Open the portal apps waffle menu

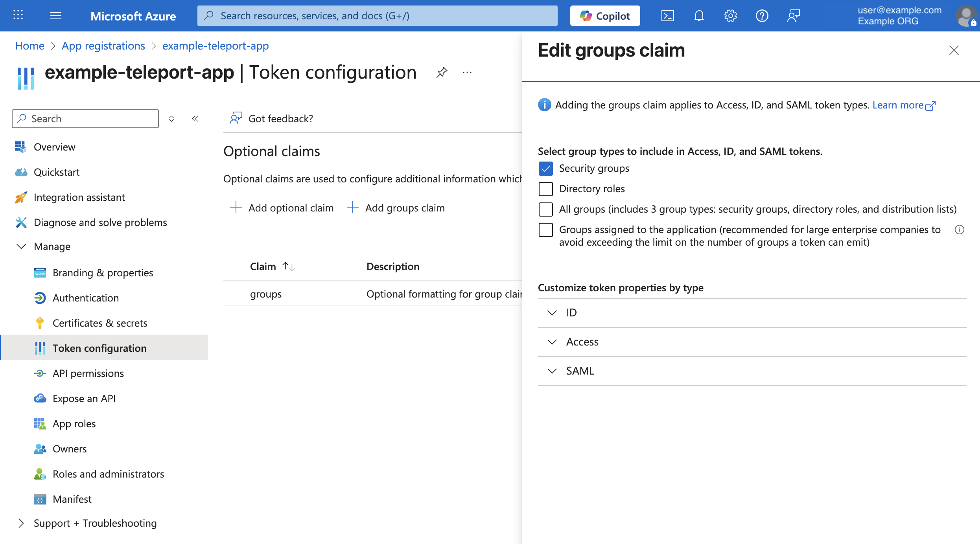18,16
